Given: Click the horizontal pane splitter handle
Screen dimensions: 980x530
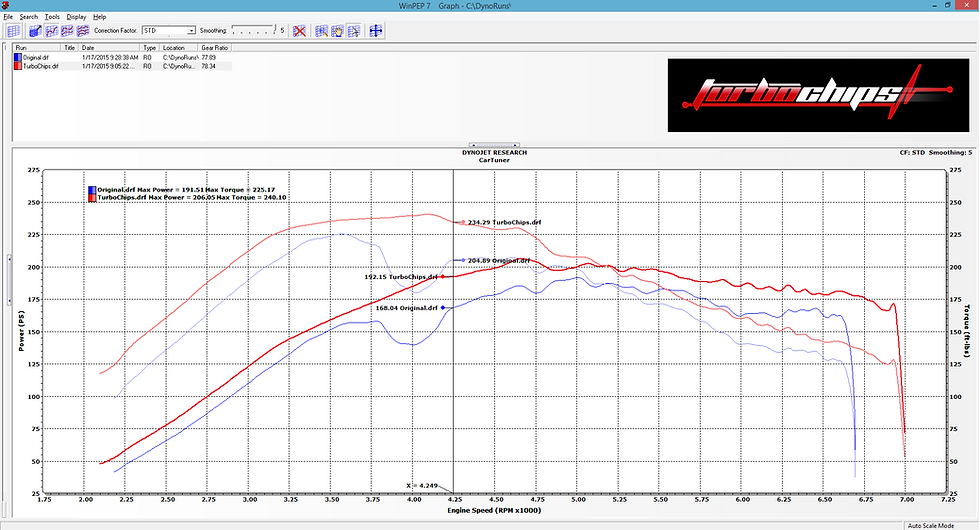Looking at the screenshot, I should [494, 145].
